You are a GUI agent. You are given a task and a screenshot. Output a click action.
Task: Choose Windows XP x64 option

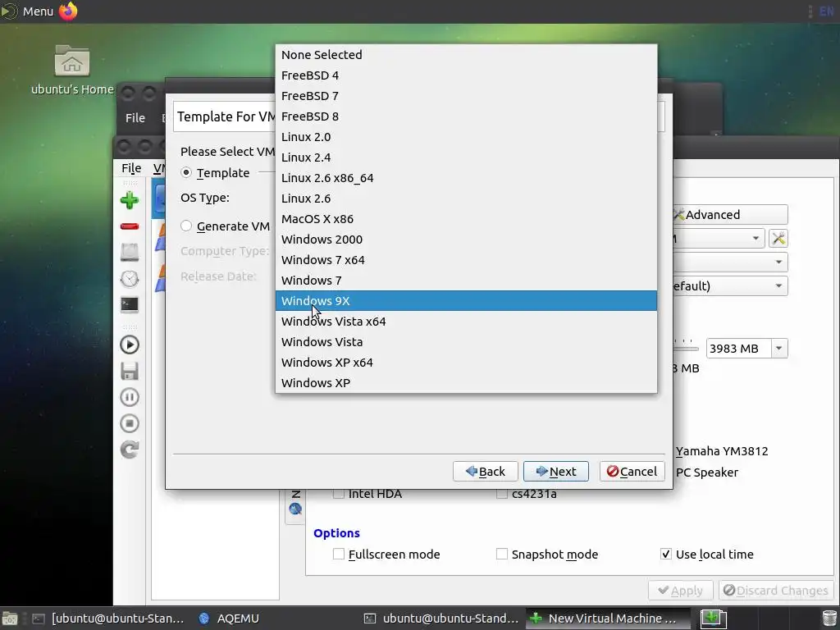[466, 362]
